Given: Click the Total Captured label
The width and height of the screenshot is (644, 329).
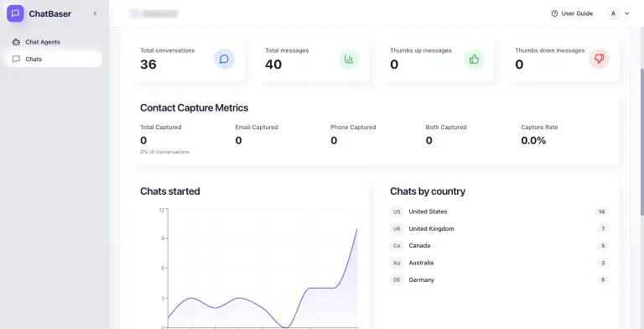Looking at the screenshot, I should [x=161, y=127].
